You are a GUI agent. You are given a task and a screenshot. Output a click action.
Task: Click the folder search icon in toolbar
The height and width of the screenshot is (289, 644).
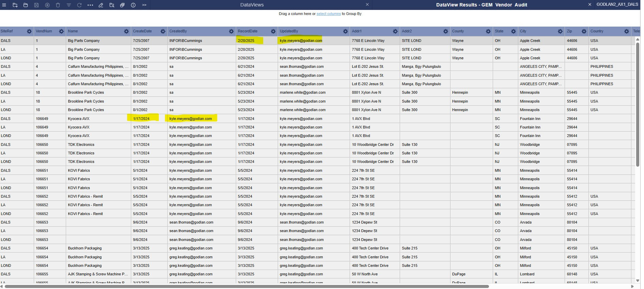[x=112, y=5]
